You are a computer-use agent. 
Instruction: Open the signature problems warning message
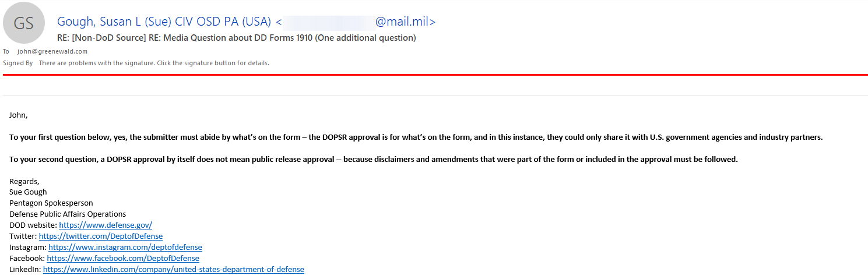pyautogui.click(x=154, y=63)
